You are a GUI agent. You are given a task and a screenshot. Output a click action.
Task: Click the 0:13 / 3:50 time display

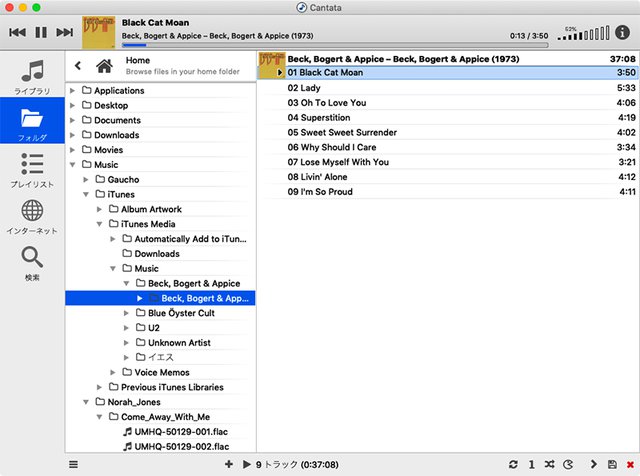529,36
